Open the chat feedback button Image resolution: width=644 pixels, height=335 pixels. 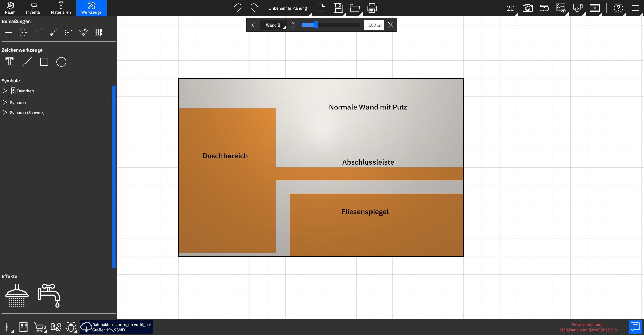pos(635,327)
